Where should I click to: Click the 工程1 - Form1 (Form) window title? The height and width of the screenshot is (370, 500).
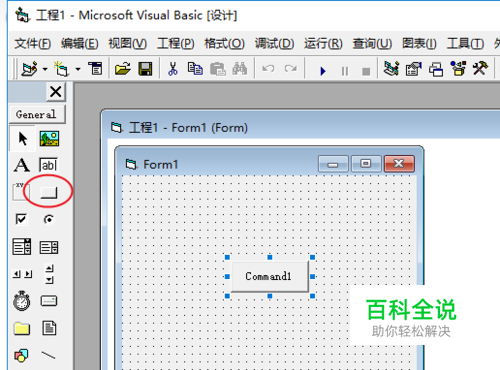tap(188, 128)
